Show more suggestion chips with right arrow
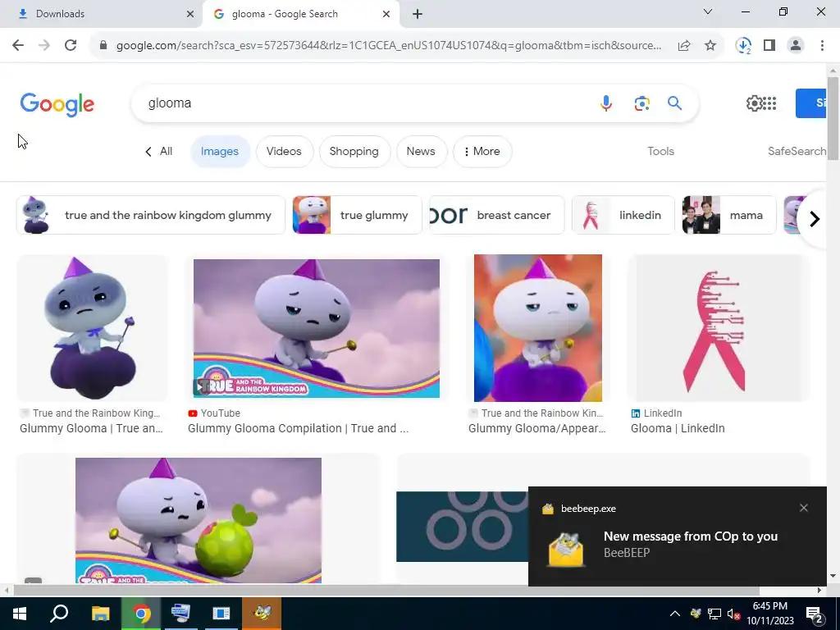This screenshot has height=630, width=840. pos(815,218)
